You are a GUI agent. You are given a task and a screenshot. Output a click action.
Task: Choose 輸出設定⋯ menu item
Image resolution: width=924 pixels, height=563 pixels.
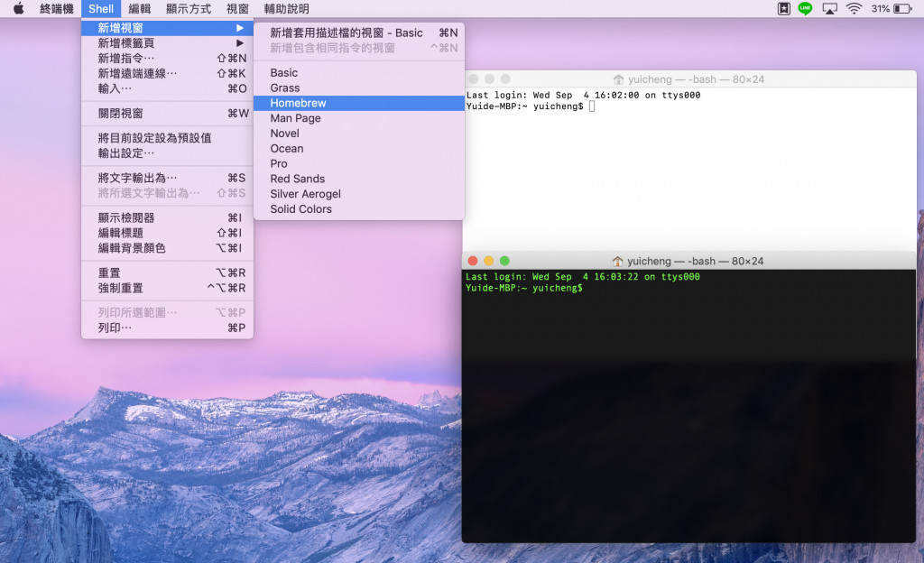(167, 153)
